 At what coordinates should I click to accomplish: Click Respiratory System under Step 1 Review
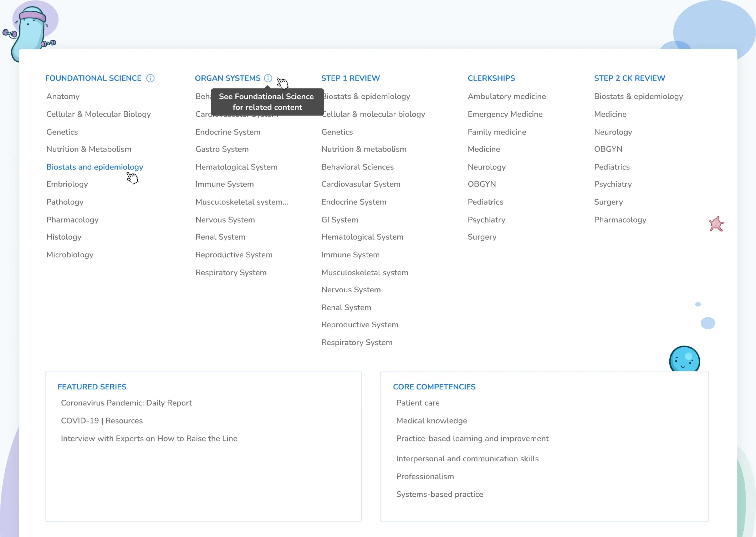click(357, 343)
